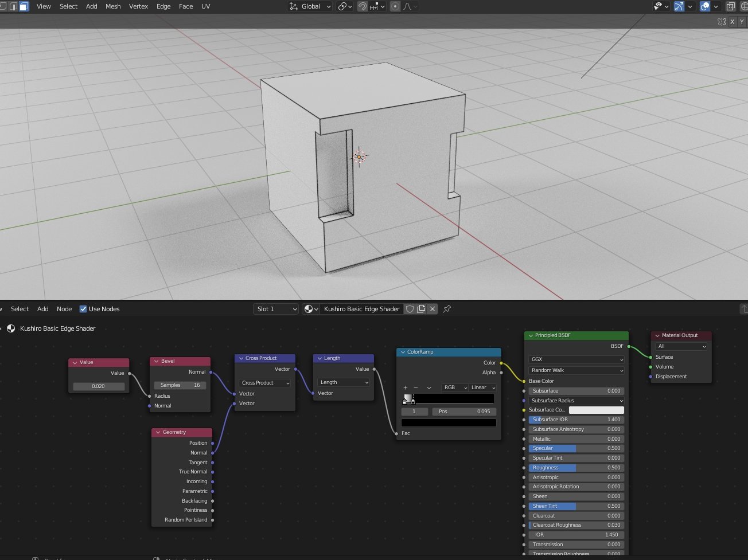Open ColorRamp RGB color mode dropdown
Screen dimensions: 748x560
click(x=455, y=387)
